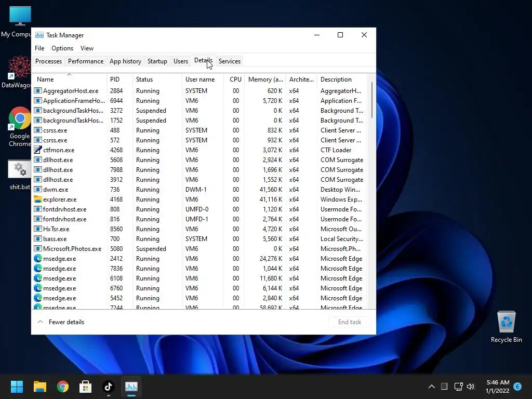Open the File menu

pos(39,48)
